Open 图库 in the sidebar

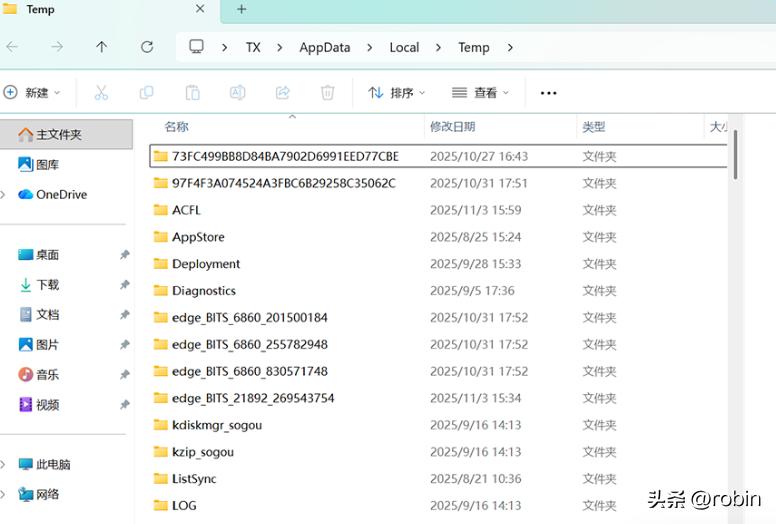click(38, 164)
